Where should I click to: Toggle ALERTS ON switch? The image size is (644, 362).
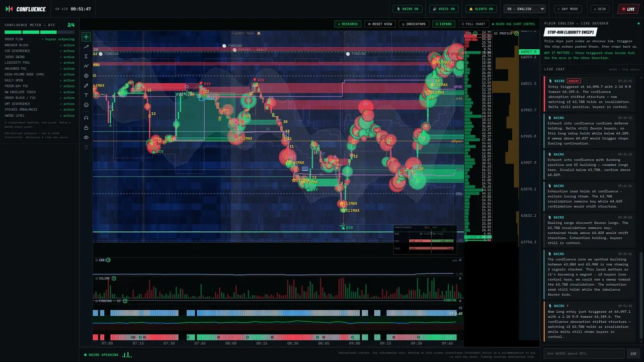481,9
